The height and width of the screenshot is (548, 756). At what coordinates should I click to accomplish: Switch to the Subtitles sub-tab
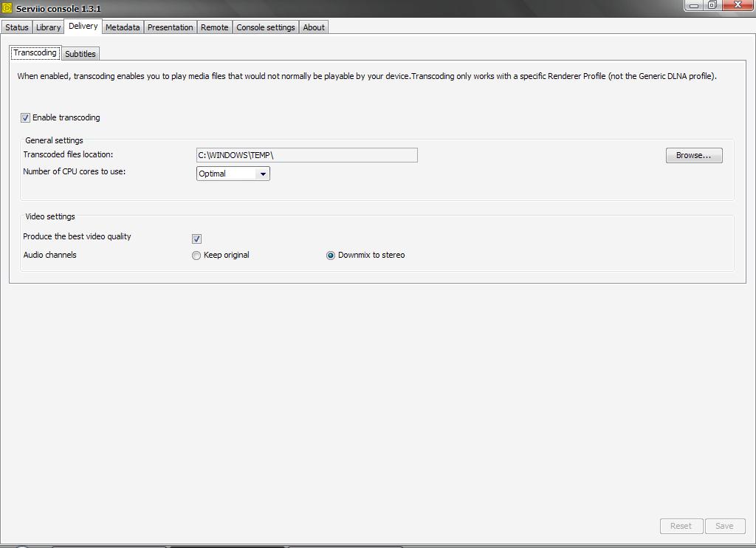point(80,54)
